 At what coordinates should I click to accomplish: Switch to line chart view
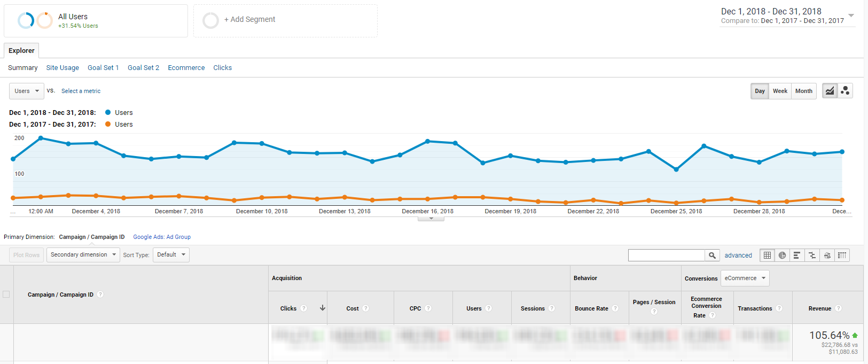[x=830, y=91]
